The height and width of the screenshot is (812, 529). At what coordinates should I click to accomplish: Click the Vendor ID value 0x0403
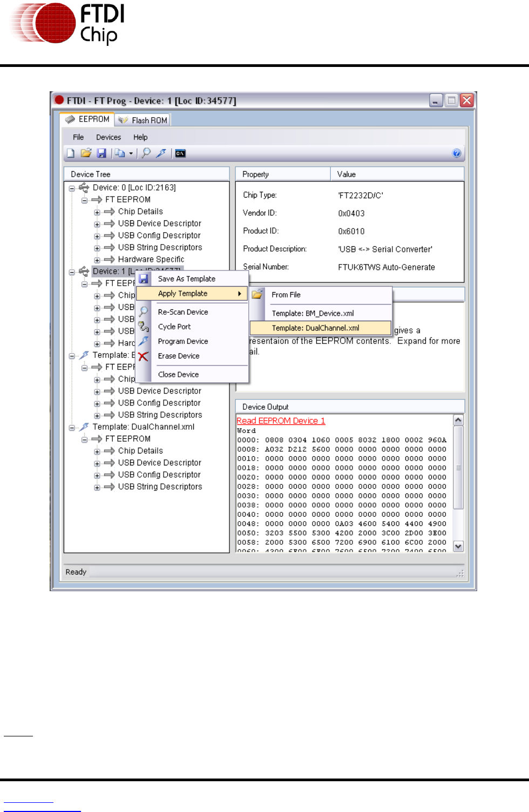pos(351,213)
